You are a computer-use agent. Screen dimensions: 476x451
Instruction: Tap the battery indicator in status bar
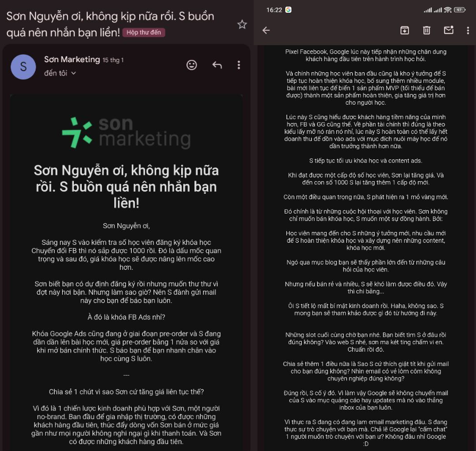click(x=460, y=10)
